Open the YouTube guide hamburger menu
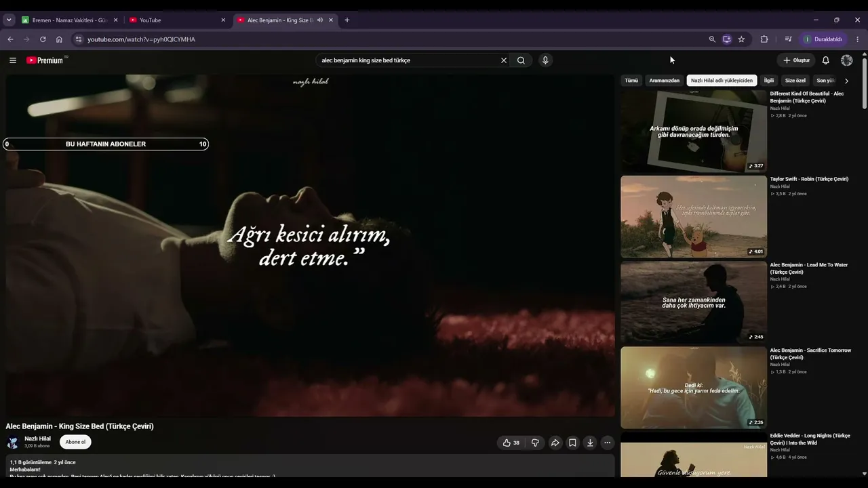This screenshot has width=868, height=488. (13, 60)
